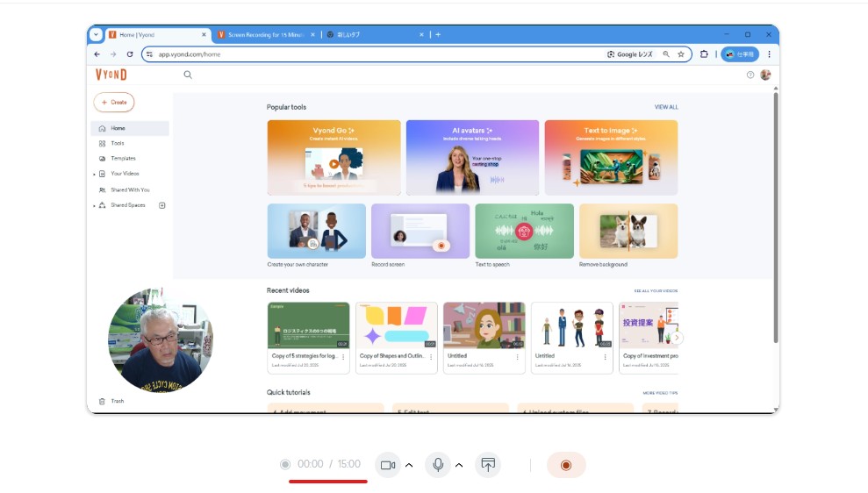The width and height of the screenshot is (868, 493).
Task: Select Home in the sidebar
Action: pos(130,128)
